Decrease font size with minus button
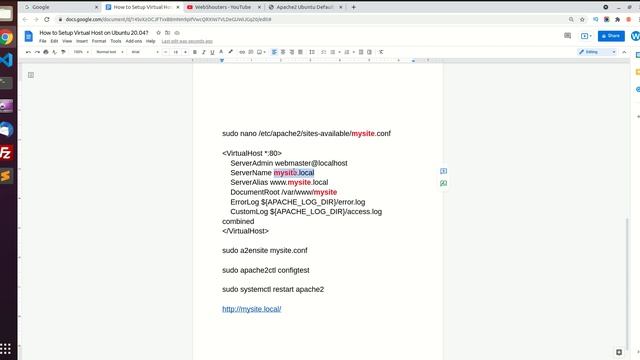 click(x=166, y=52)
